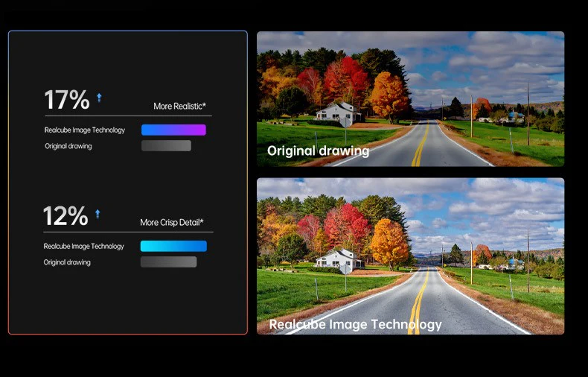Click the cyan-blue bar under More Crisp Detail
The width and height of the screenshot is (588, 377).
[173, 246]
